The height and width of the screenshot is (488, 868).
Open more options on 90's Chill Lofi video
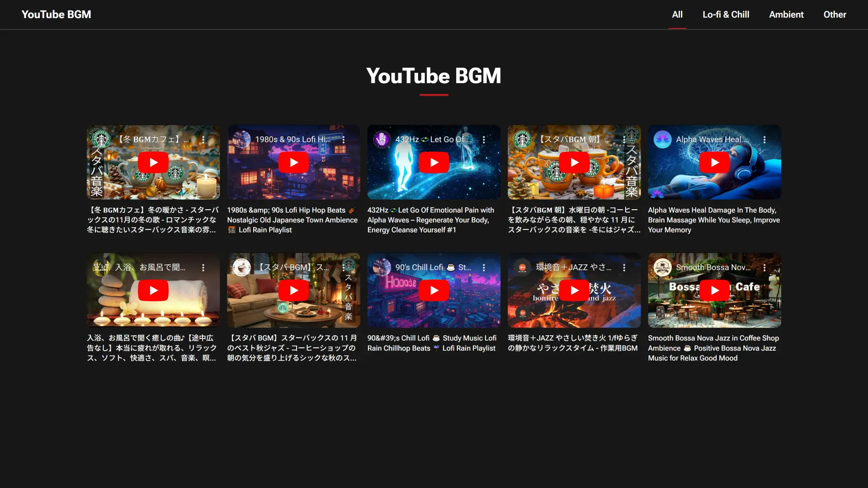tap(484, 267)
